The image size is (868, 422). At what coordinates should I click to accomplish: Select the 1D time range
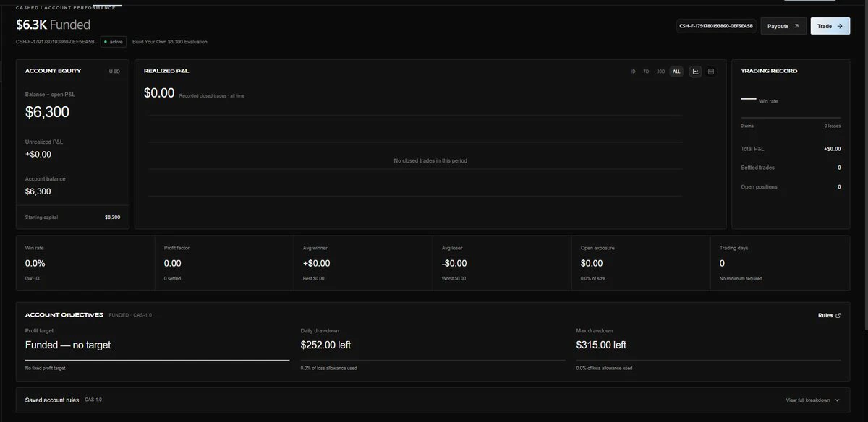(633, 72)
